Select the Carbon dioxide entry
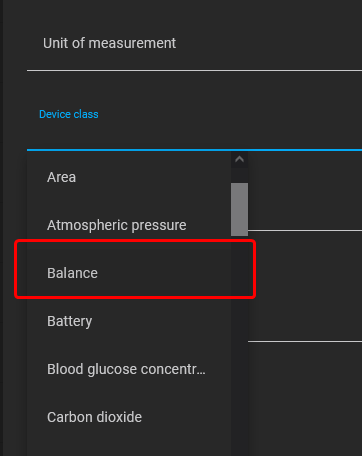This screenshot has height=456, width=362. [129, 417]
